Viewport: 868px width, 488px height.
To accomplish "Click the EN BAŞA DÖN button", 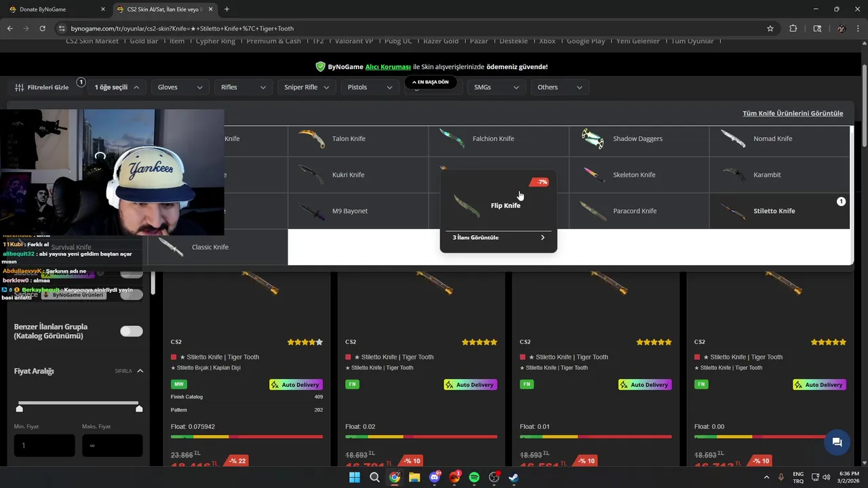I will click(431, 82).
